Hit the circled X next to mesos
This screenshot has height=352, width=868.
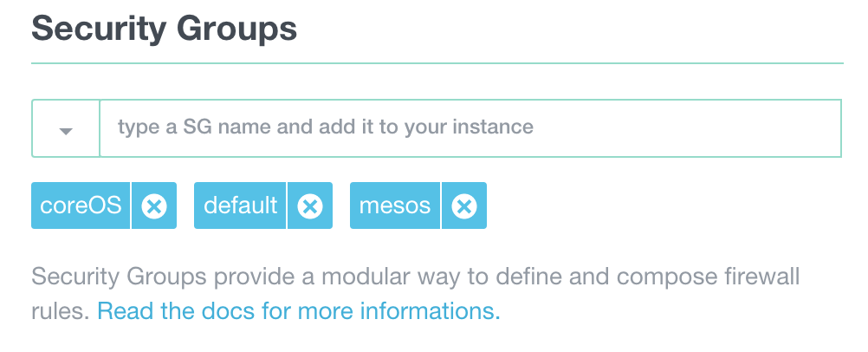[464, 206]
